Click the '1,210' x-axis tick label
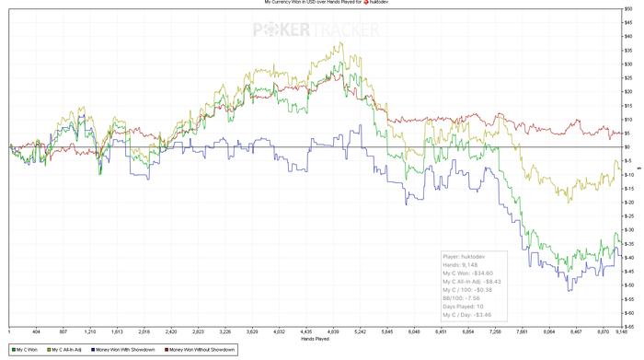Image resolution: width=644 pixels, height=360 pixels. click(90, 331)
